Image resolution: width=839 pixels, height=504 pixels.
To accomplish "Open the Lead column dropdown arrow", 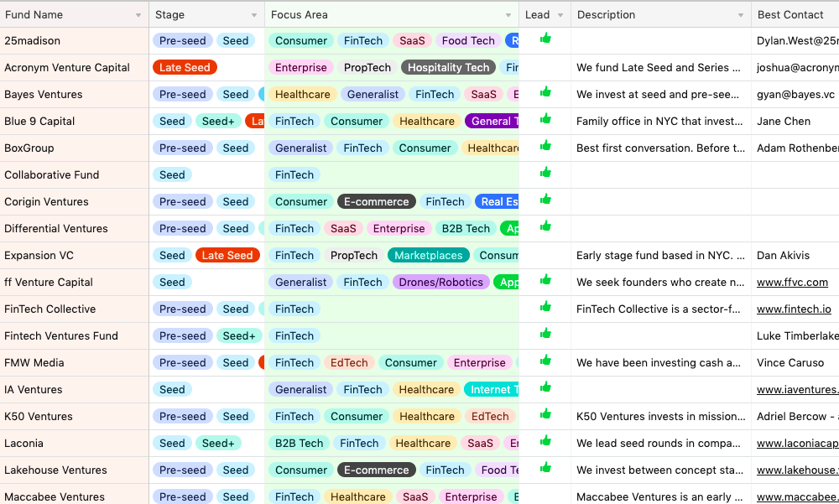I will 560,15.
